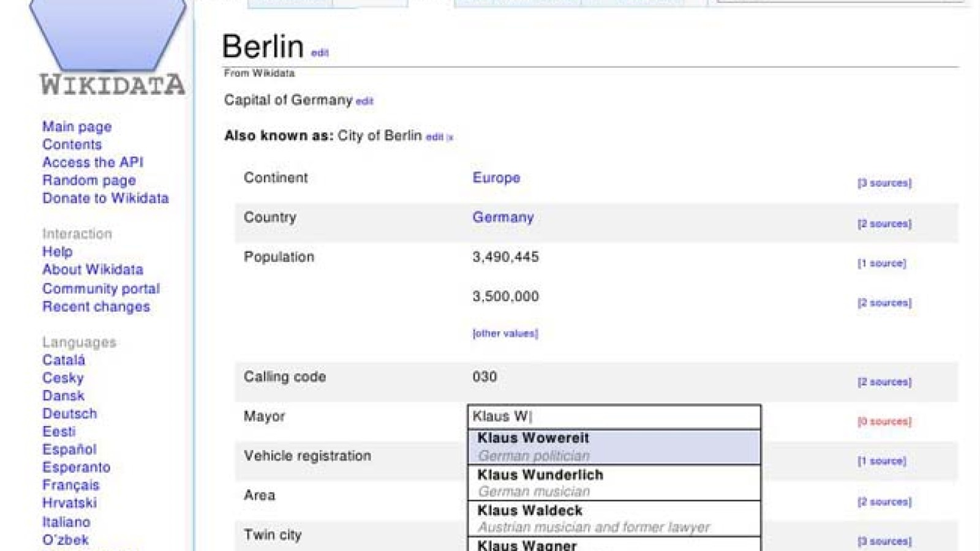Click the Vehicle registration label
Viewport: 980px width, 551px height.
click(x=307, y=456)
